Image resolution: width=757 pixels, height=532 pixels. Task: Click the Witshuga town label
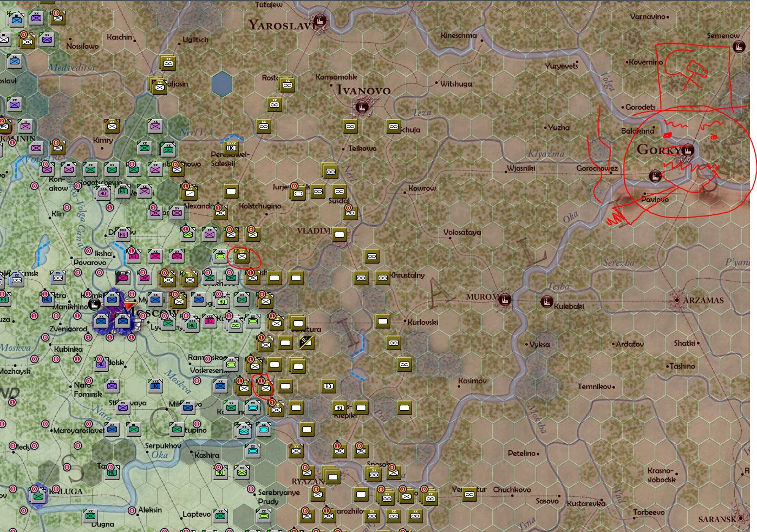tap(456, 84)
